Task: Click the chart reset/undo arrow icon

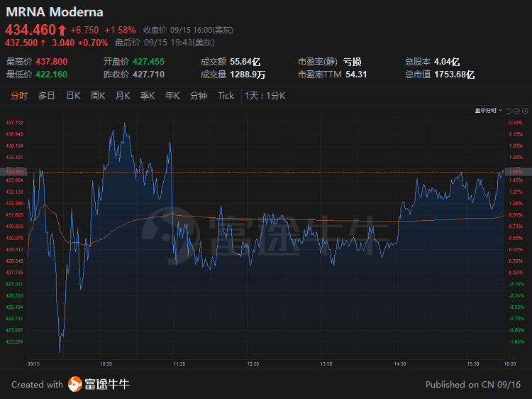Action: point(509,111)
